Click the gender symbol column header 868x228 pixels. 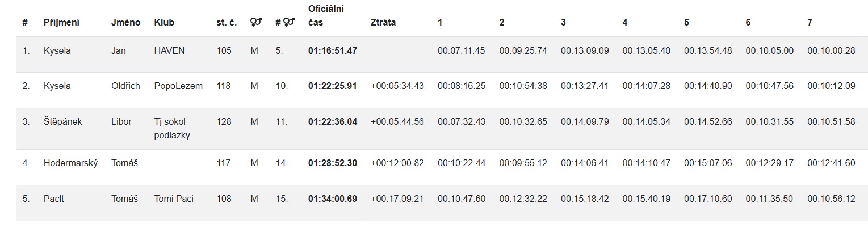[255, 23]
